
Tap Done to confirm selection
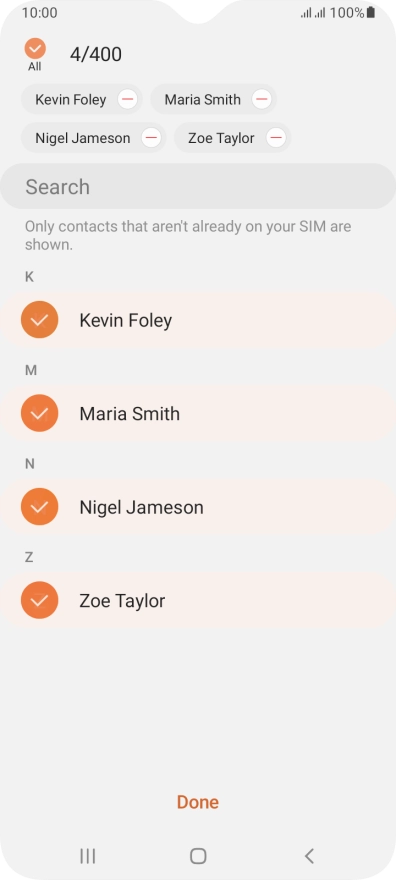[x=198, y=802]
